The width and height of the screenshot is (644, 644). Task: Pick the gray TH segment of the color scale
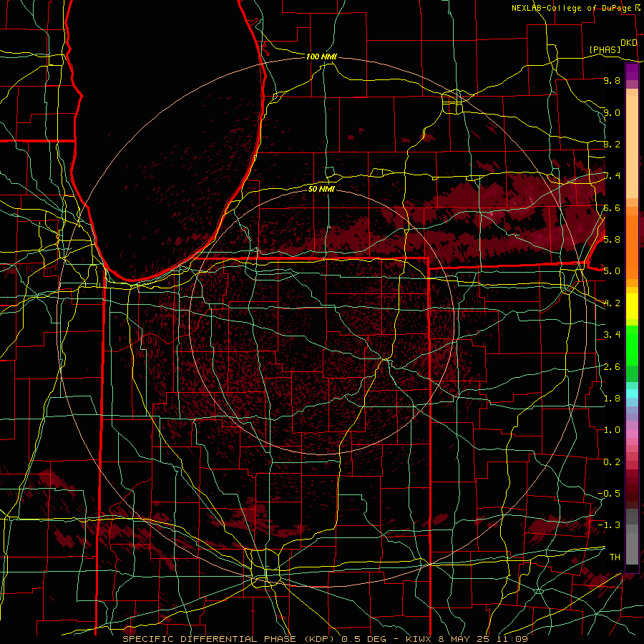coord(632,548)
